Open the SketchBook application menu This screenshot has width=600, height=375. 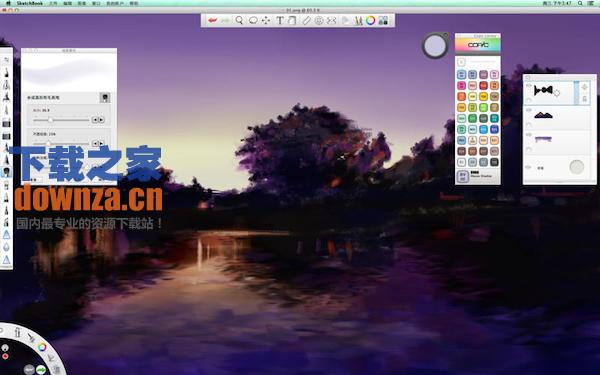pos(29,3)
